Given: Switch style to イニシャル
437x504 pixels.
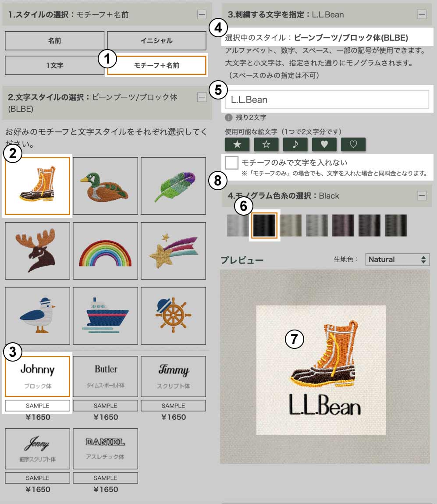Looking at the screenshot, I should (x=156, y=40).
